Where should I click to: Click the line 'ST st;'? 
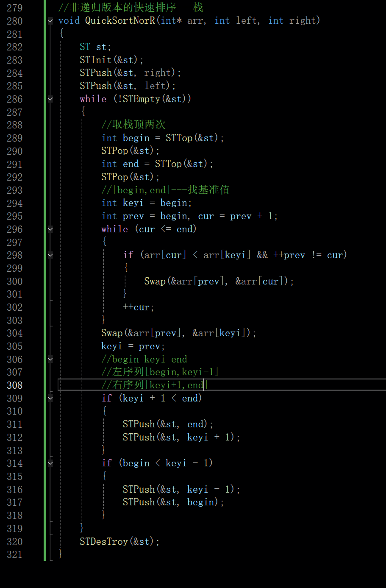(x=95, y=47)
